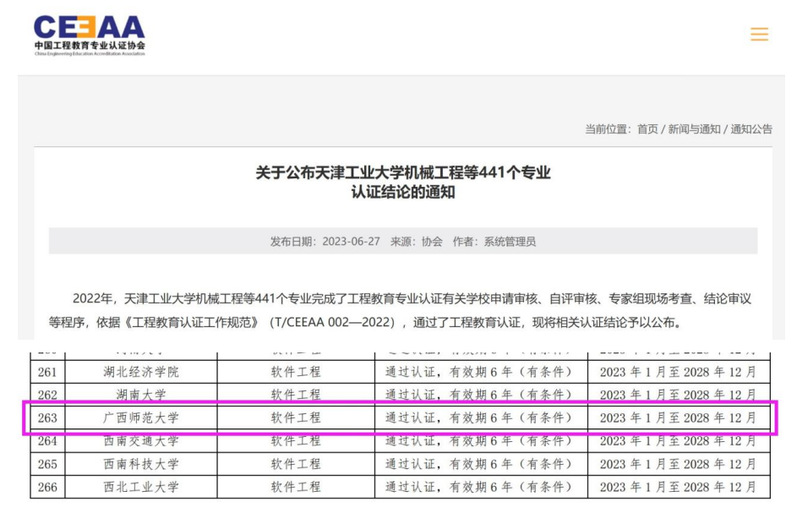
Task: Select the 西南科技大学 cell
Action: coord(141,464)
